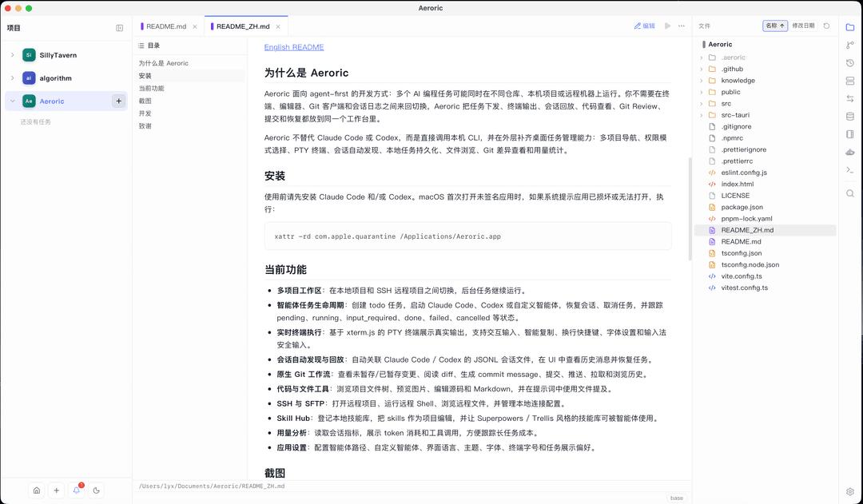Select the xattr command code block
This screenshot has height=504, width=863.
[467, 236]
